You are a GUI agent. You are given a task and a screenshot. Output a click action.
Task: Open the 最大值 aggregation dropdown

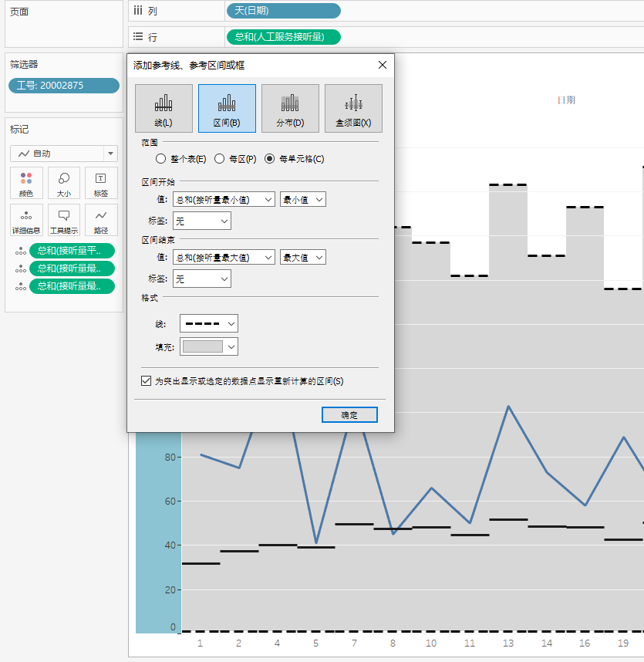click(303, 257)
